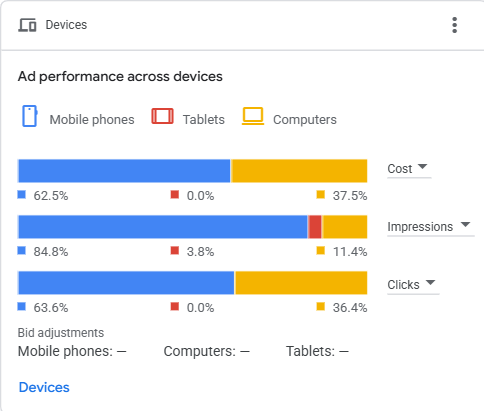
Task: Click the Tablets legend label
Action: click(x=204, y=120)
